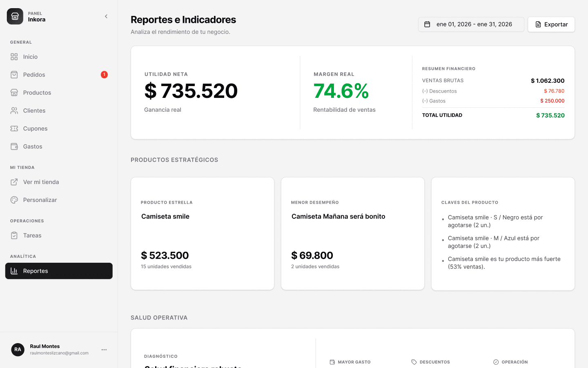588x368 pixels.
Task: Select the Inicio dashboard icon
Action: pyautogui.click(x=14, y=56)
